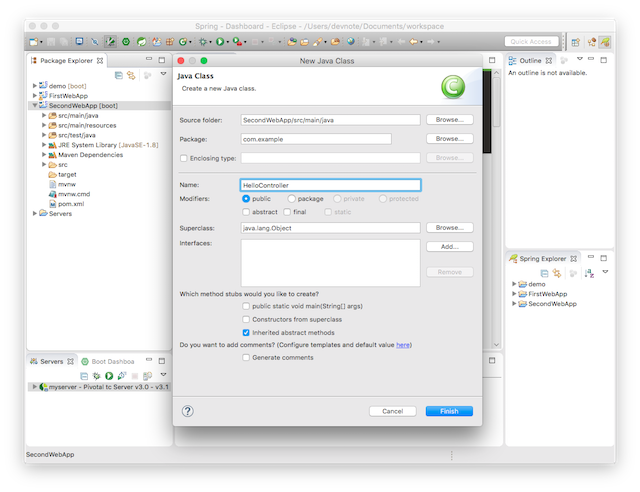Image resolution: width=640 pixels, height=492 pixels.
Task: Click the Run with coverage toolbar icon
Action: point(236,42)
